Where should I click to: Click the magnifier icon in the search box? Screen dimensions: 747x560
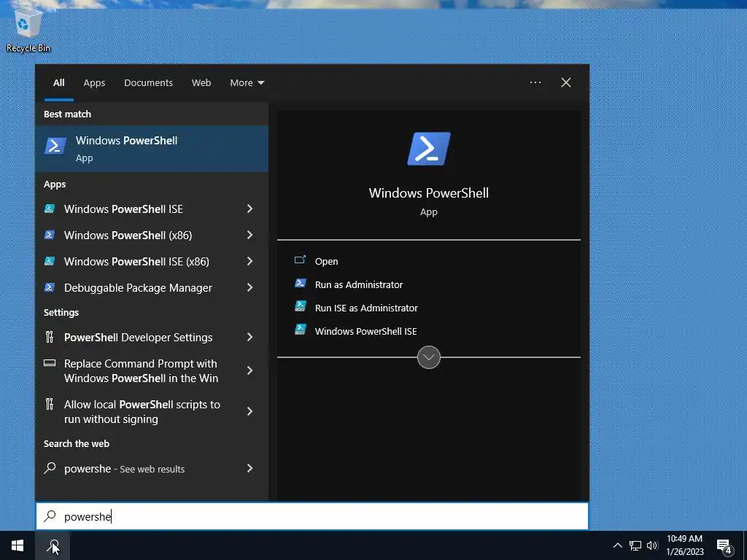pos(50,516)
